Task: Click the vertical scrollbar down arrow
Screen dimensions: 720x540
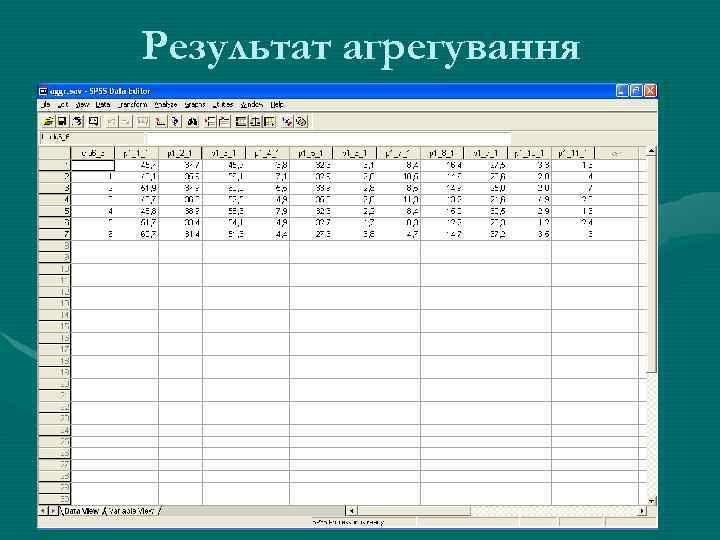Action: point(651,501)
